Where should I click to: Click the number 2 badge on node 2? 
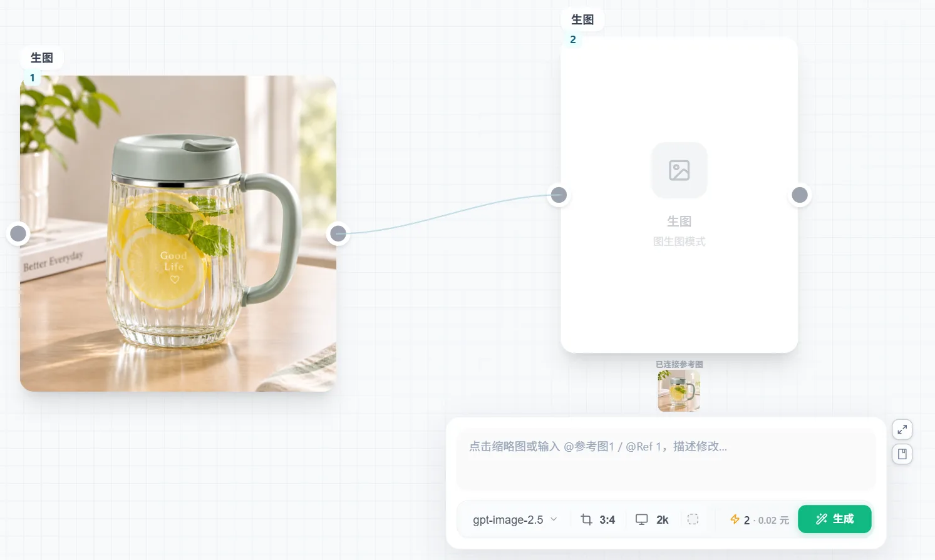point(573,40)
